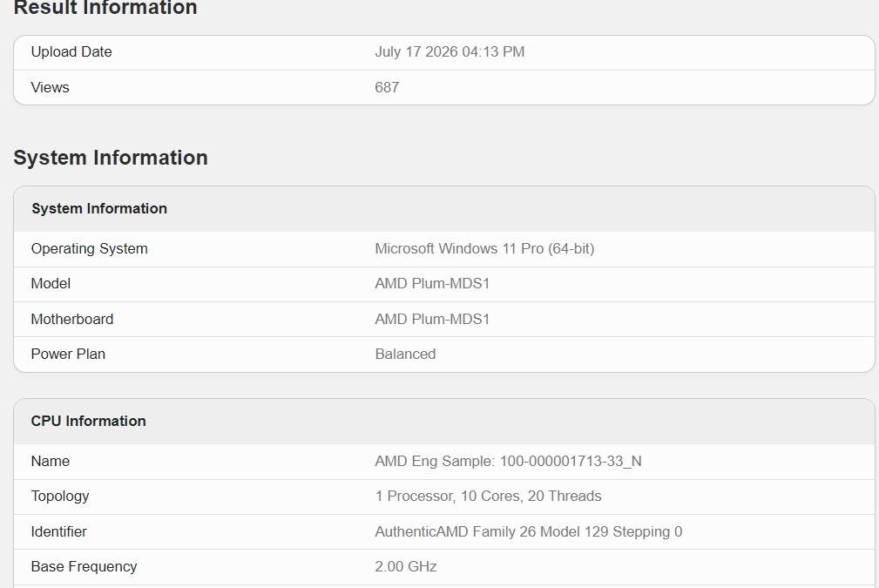The height and width of the screenshot is (588, 879).
Task: Select the Identifier label
Action: pyautogui.click(x=58, y=531)
